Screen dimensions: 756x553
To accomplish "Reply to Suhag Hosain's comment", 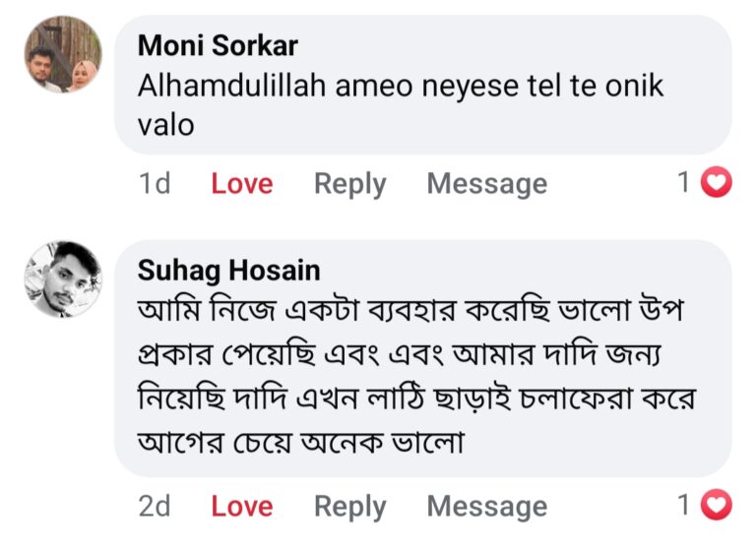I will click(349, 506).
